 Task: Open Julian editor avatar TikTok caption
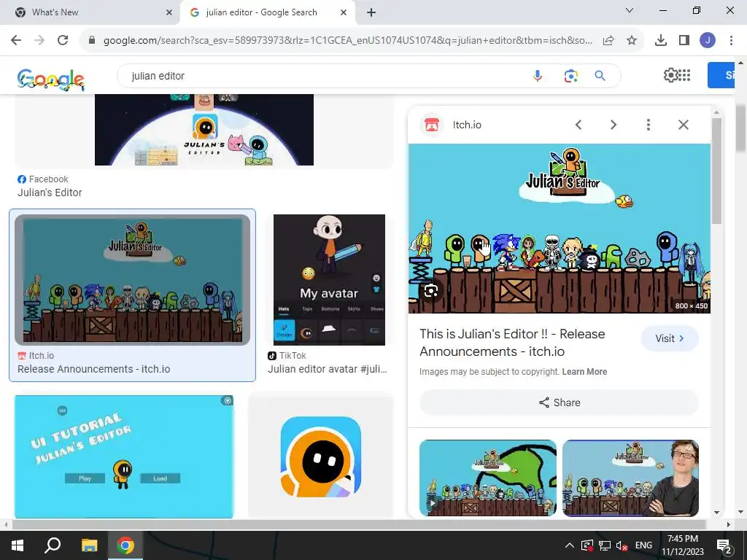328,369
